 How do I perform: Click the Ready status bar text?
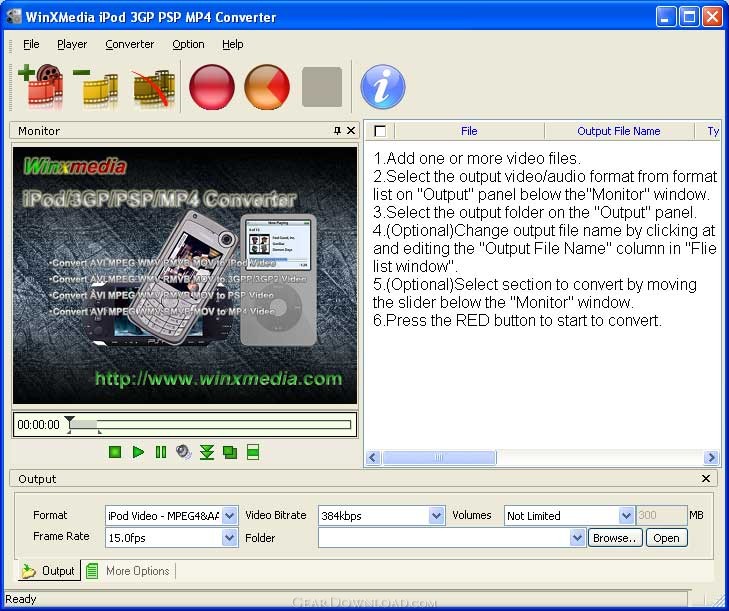click(20, 599)
